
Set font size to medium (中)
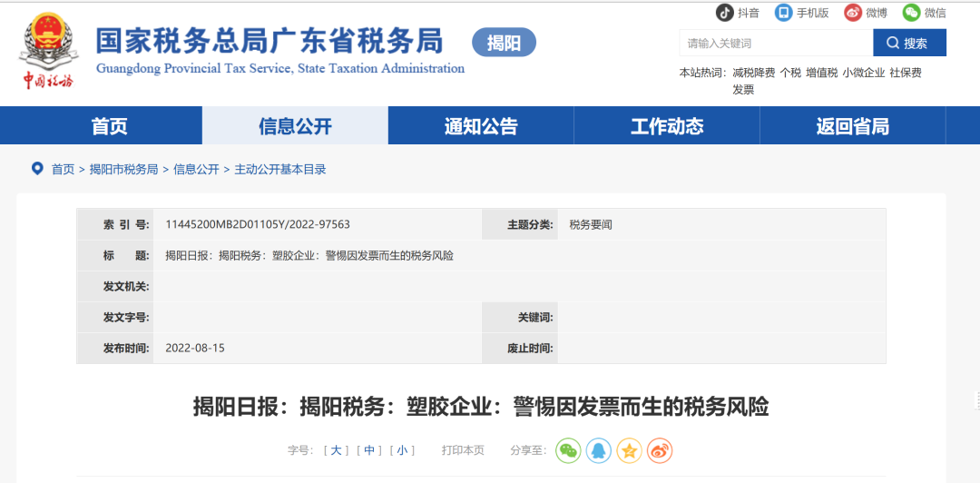point(368,450)
